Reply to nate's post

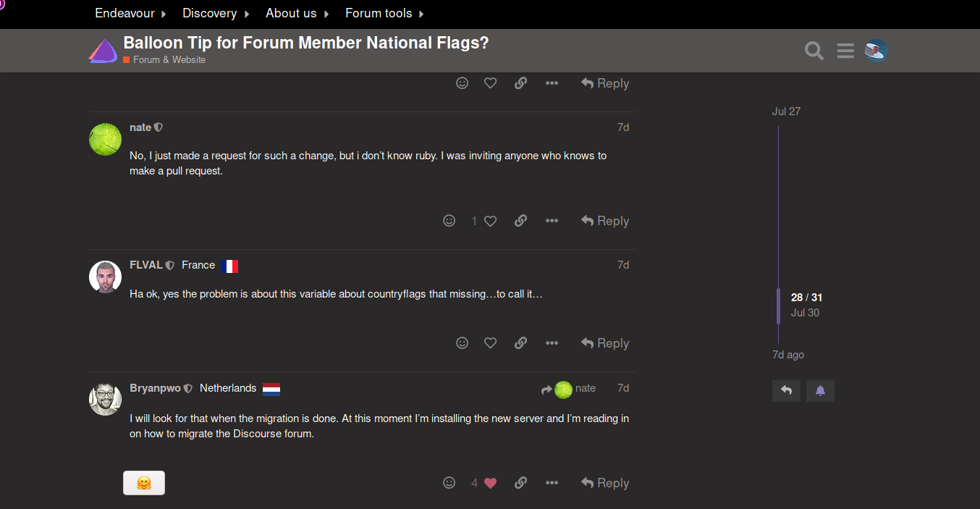[605, 220]
